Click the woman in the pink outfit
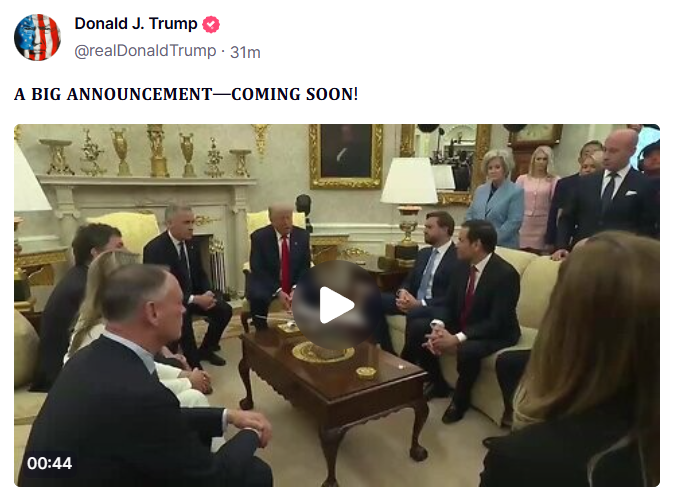The width and height of the screenshot is (675, 499). [536, 197]
